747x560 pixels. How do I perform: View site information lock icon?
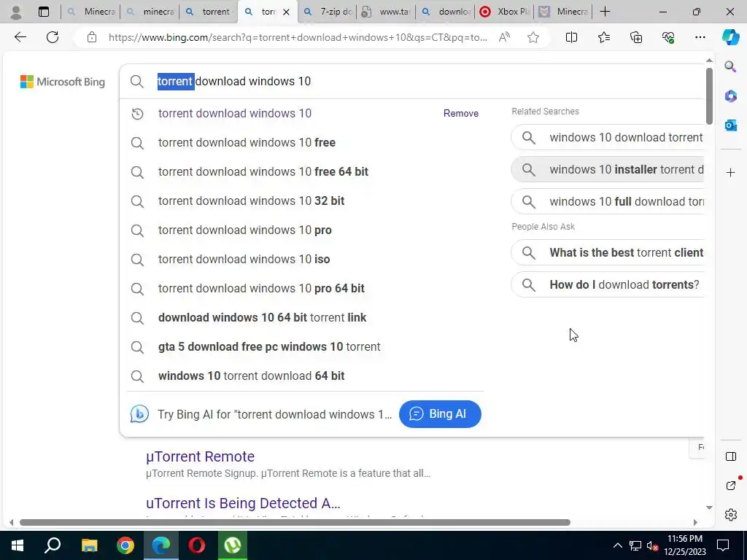click(92, 37)
